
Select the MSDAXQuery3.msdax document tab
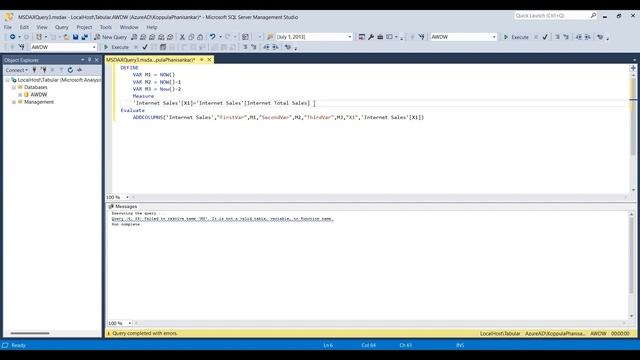151,60
